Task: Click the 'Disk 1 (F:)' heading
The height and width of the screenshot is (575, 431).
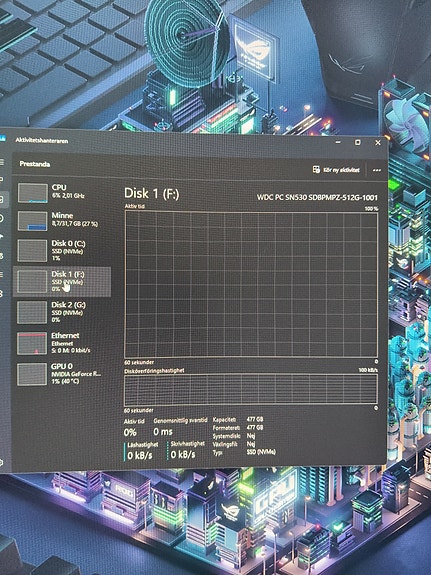Action: pyautogui.click(x=151, y=194)
